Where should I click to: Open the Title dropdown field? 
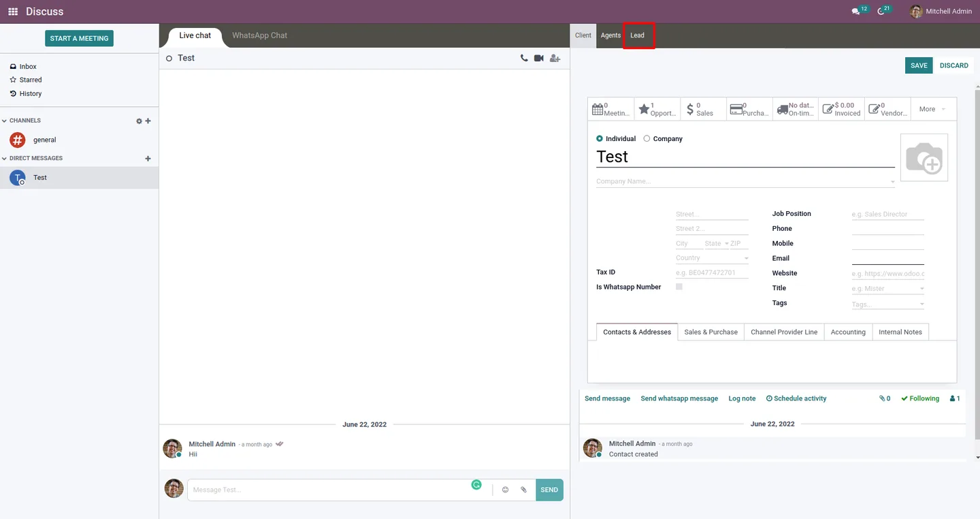[887, 289]
